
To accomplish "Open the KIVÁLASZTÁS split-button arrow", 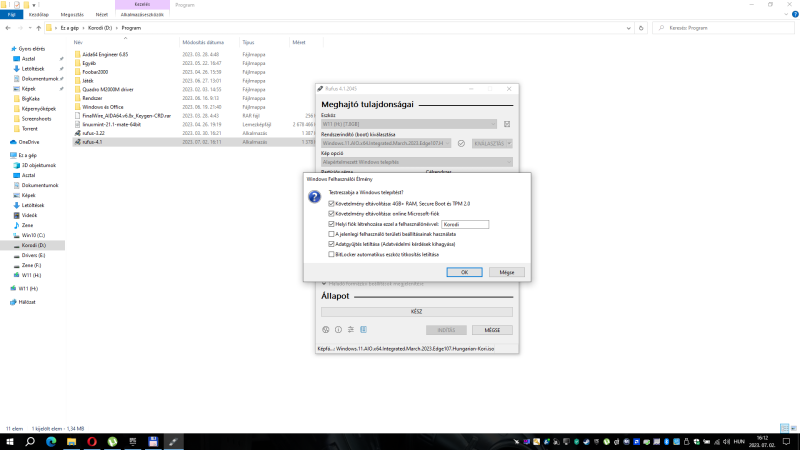I will (x=509, y=143).
